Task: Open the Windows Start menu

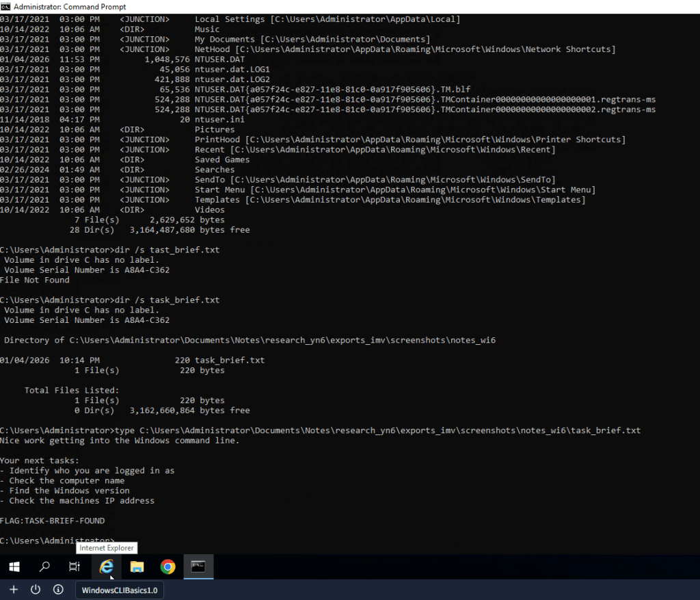Action: (14, 566)
